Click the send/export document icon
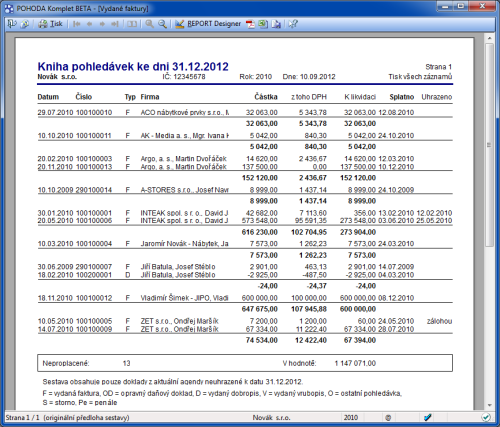Viewport: 500px width, 427px height. click(276, 24)
